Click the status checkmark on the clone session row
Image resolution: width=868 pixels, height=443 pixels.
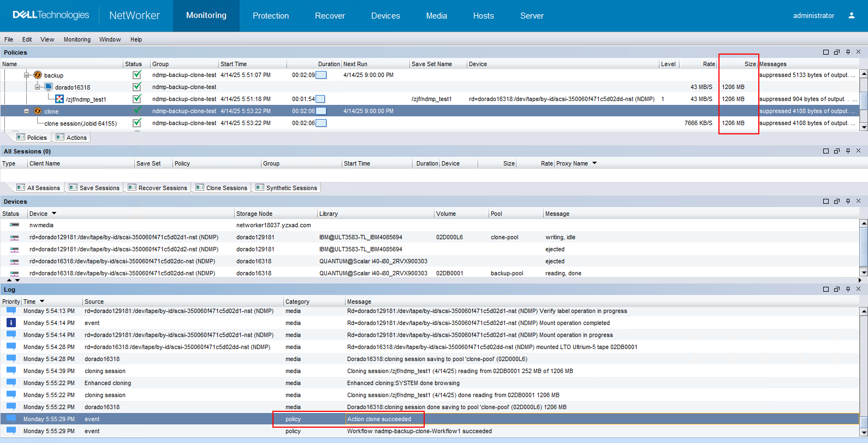pyautogui.click(x=137, y=123)
